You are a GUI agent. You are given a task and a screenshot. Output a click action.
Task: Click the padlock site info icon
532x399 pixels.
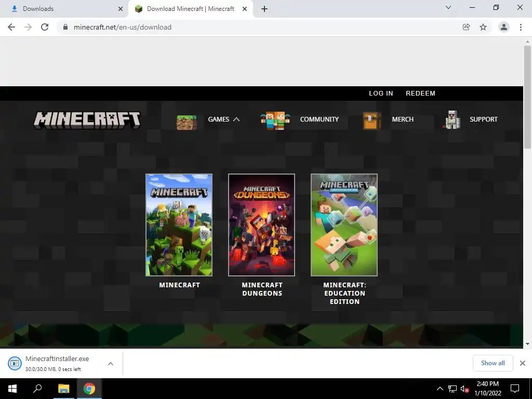point(66,27)
